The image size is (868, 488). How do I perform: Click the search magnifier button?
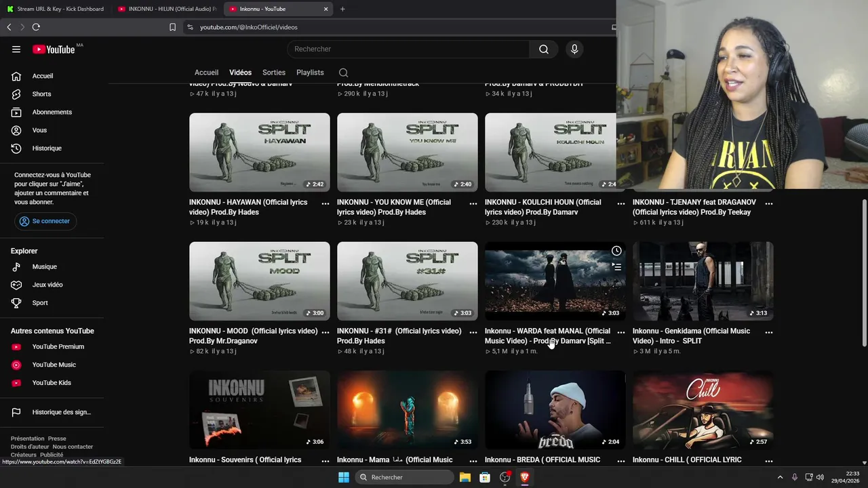(x=544, y=49)
